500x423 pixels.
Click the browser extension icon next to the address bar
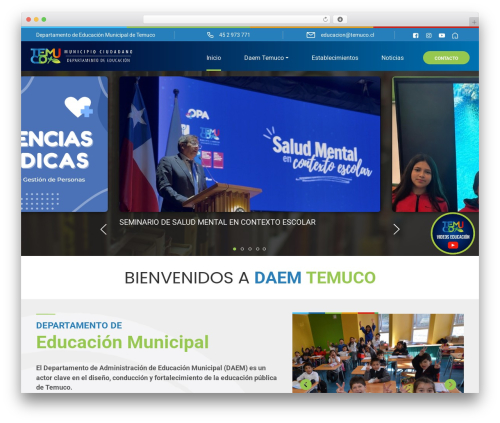340,19
